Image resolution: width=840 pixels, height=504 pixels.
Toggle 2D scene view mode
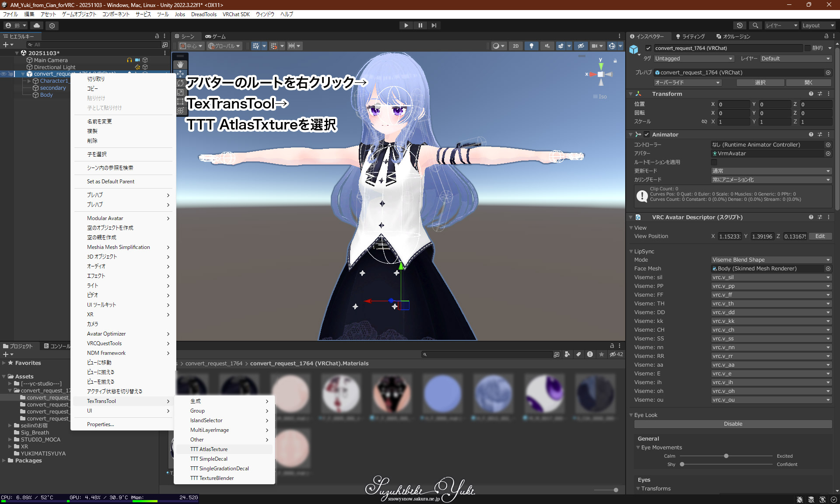tap(516, 46)
